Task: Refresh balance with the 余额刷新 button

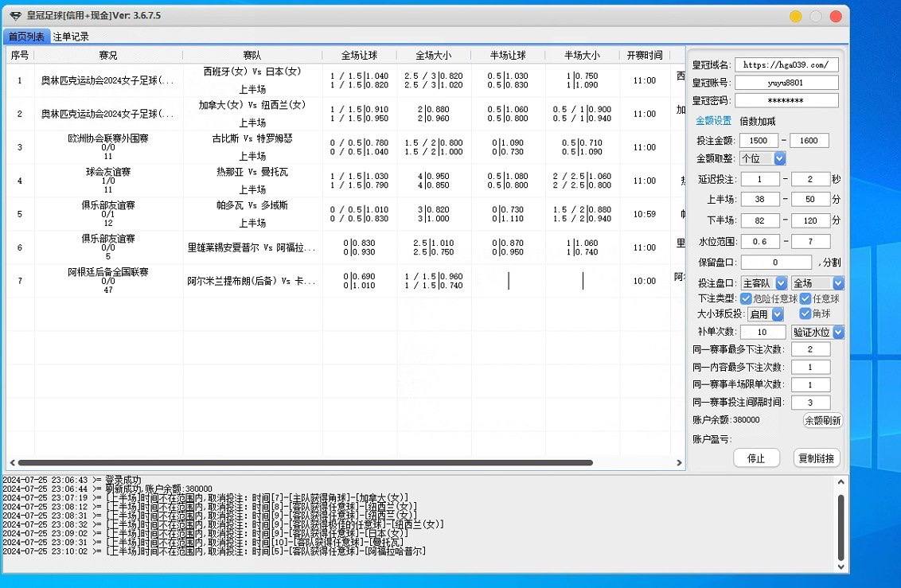Action: point(822,421)
